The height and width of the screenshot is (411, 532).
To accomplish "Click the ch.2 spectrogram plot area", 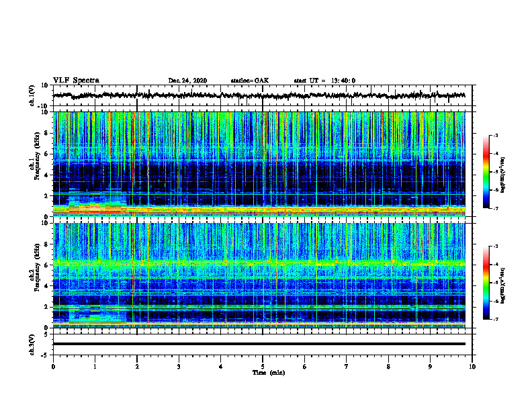I will coord(259,275).
